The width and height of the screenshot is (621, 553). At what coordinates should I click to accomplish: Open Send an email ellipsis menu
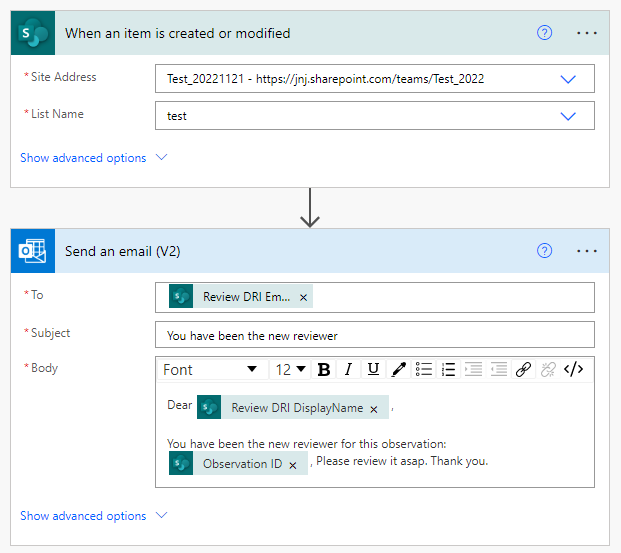point(587,251)
